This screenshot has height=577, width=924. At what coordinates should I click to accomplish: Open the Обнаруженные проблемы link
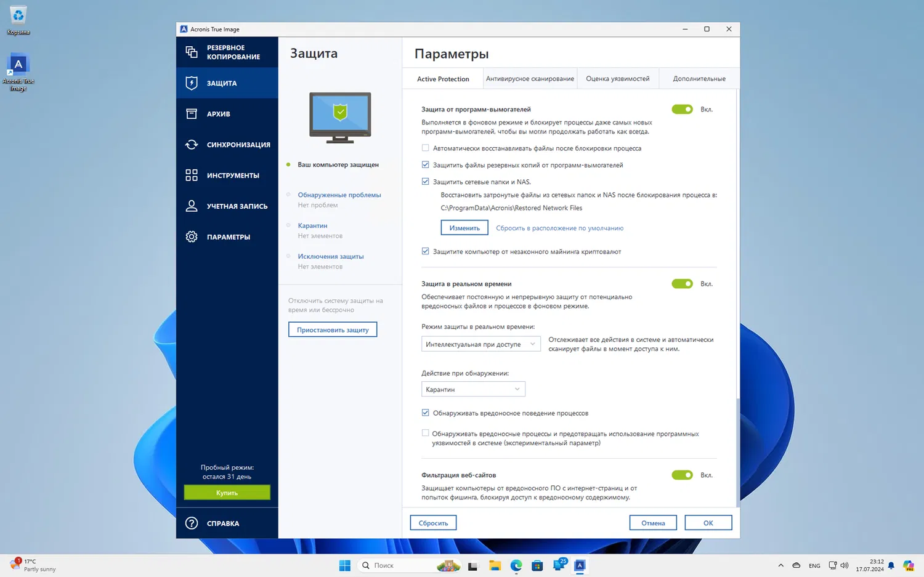tap(339, 195)
